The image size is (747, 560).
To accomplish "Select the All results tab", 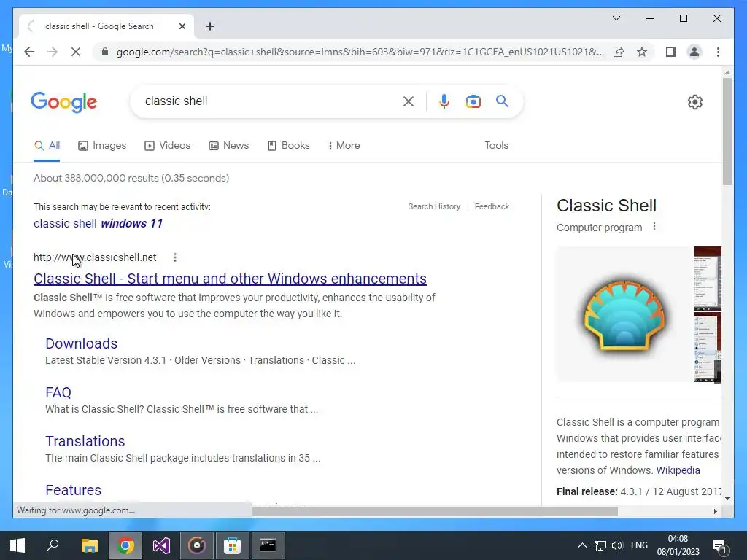I will [47, 146].
